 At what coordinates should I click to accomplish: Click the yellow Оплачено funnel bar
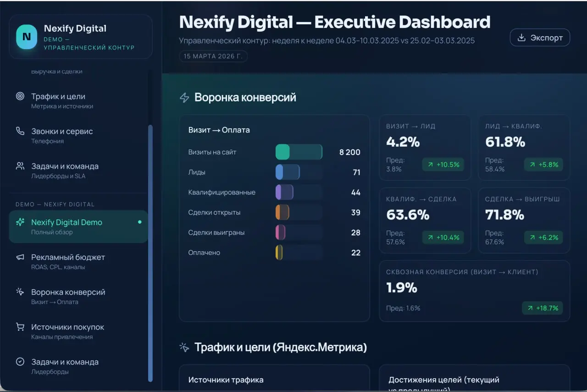(x=279, y=253)
